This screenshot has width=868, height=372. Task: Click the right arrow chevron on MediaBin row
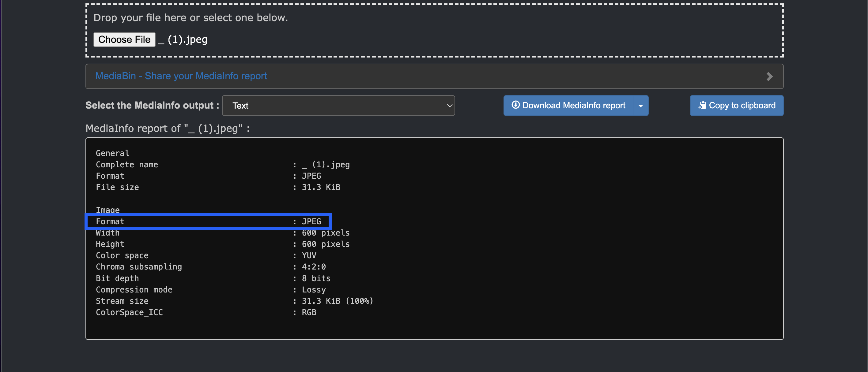[x=770, y=76]
